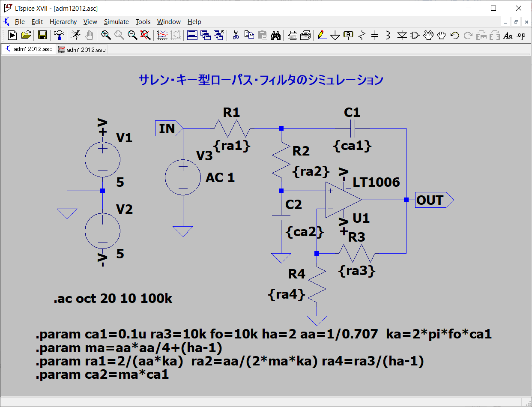
Task: Click the Label Net tool icon
Action: [x=348, y=35]
